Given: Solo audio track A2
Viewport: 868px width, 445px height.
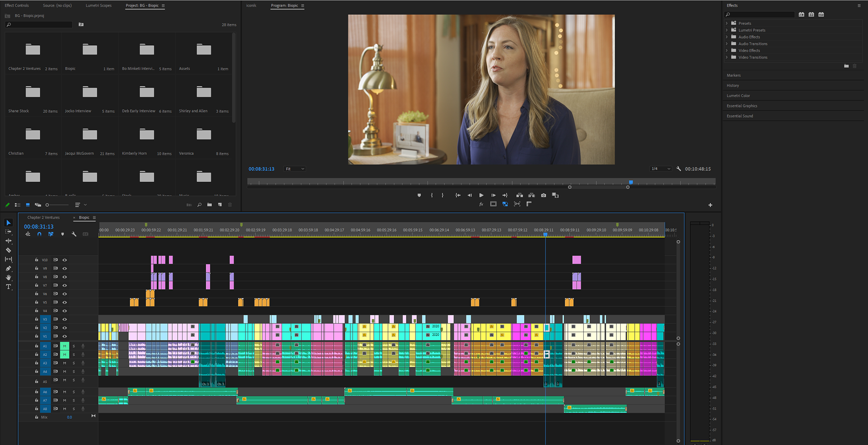Looking at the screenshot, I should point(74,355).
